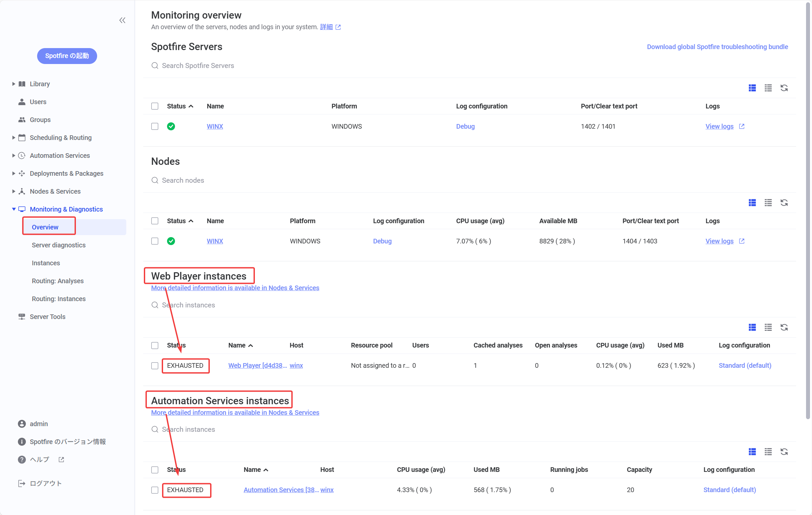Viewport: 812px width, 515px height.
Task: Click the logout icon
Action: click(22, 483)
